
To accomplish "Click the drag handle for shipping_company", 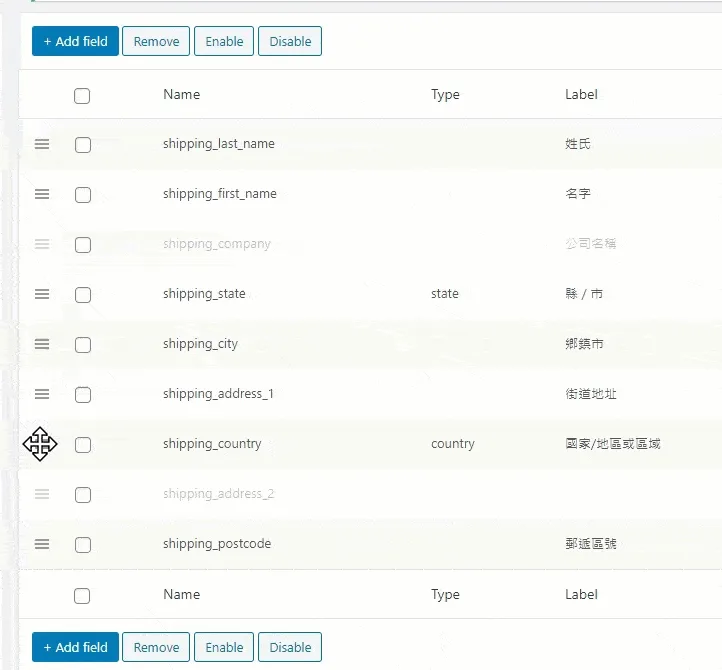I will (x=42, y=244).
